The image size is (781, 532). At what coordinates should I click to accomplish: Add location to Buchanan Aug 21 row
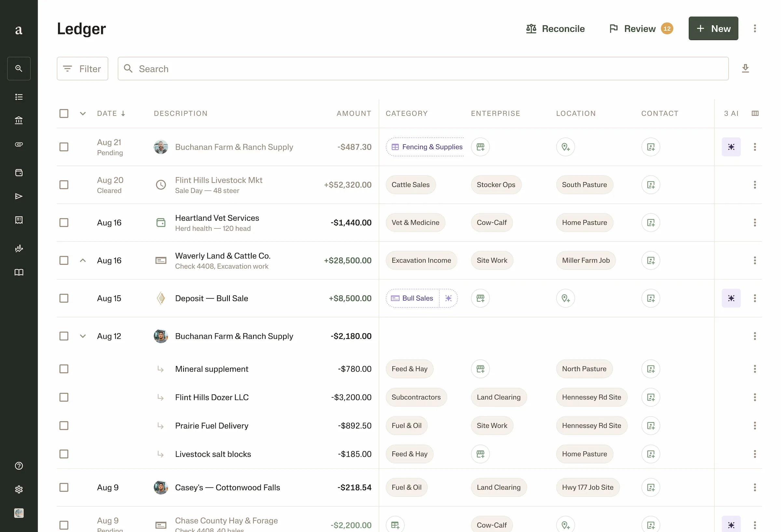565,147
